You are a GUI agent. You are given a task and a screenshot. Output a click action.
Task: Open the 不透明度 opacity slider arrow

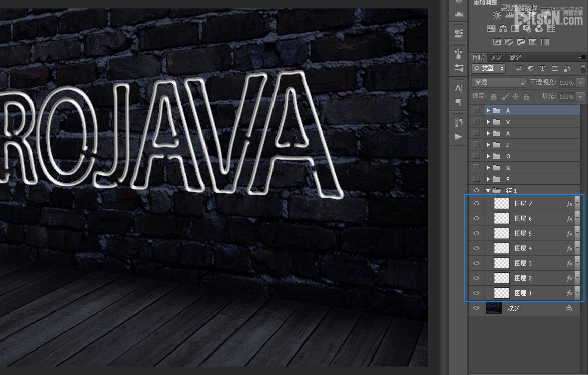pyautogui.click(x=581, y=83)
